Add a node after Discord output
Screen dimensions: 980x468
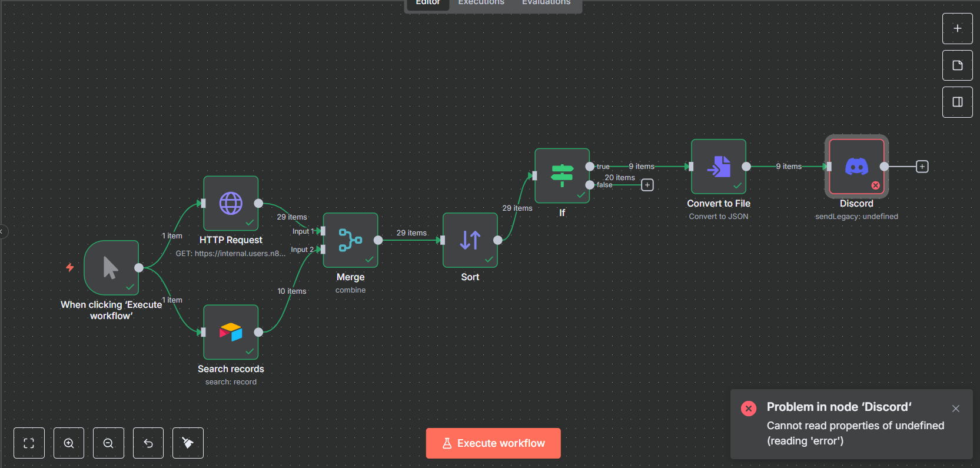(x=922, y=167)
